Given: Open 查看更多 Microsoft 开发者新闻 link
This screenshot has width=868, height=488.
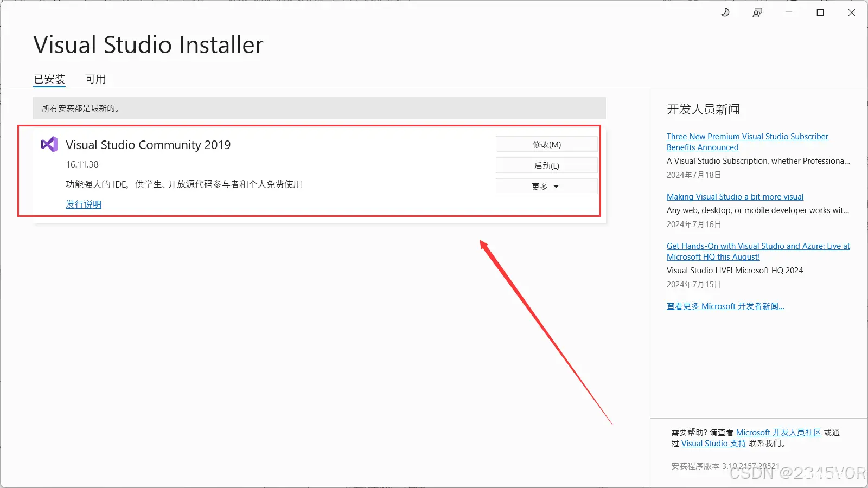Looking at the screenshot, I should [x=725, y=306].
